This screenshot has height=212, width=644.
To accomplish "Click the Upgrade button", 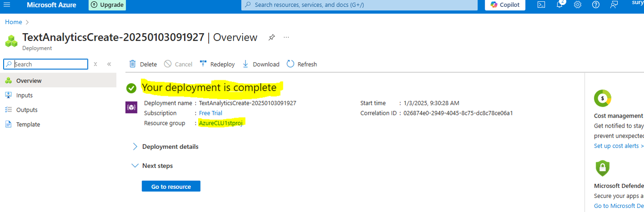I will click(107, 5).
